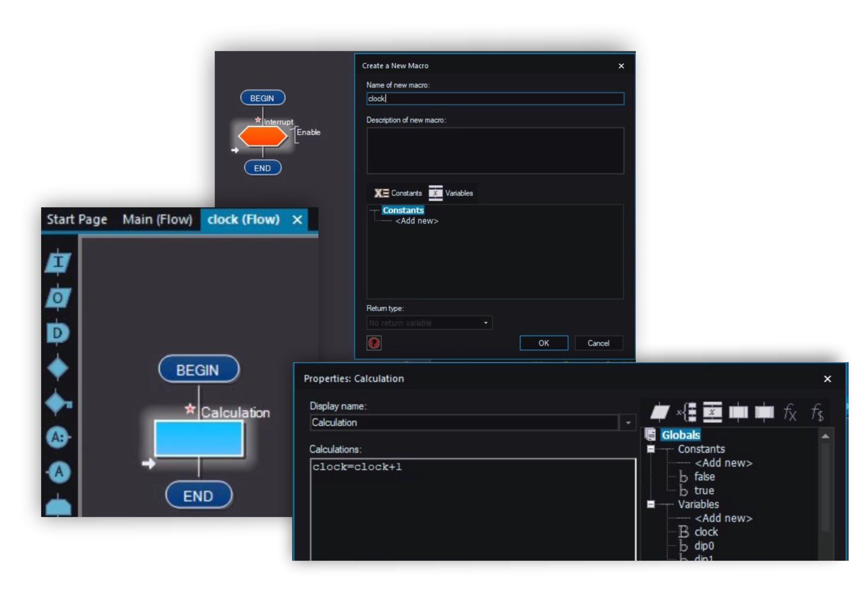The image size is (868, 591).
Task: Select the Decision diamond icon
Action: [x=57, y=367]
